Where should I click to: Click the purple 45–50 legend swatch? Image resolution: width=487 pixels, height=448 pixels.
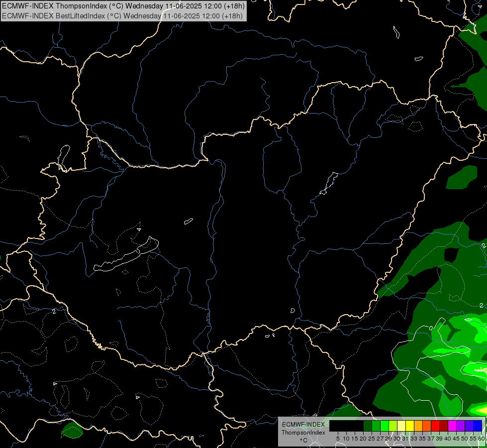coord(461,426)
